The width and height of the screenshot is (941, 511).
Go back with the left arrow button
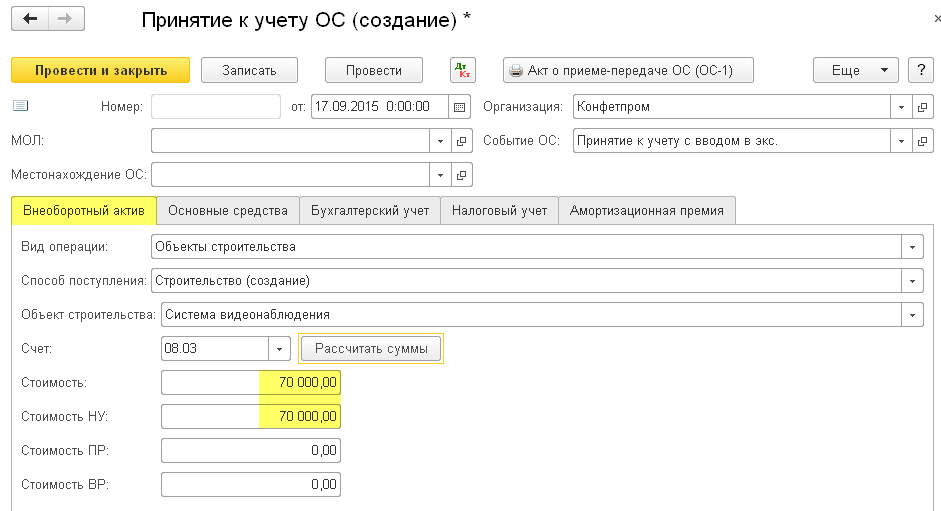click(x=30, y=19)
